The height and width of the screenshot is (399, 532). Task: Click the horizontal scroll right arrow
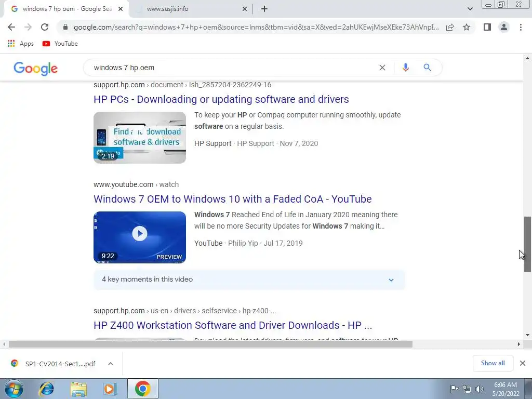click(519, 344)
